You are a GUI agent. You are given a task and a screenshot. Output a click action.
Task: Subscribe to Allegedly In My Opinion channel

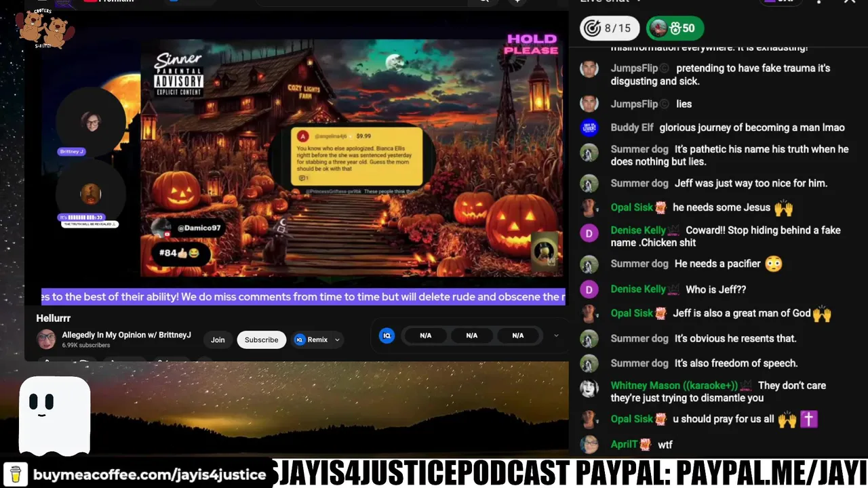click(x=261, y=340)
